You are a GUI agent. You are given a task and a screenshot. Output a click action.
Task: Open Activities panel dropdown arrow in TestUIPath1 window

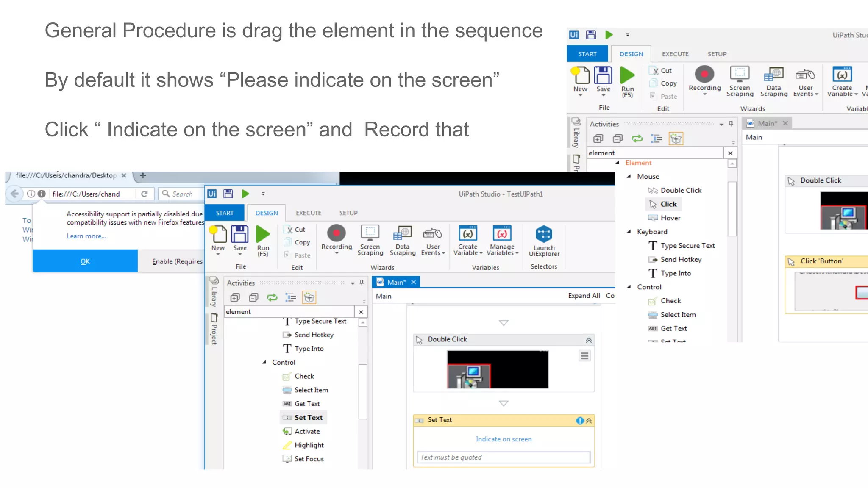[353, 283]
